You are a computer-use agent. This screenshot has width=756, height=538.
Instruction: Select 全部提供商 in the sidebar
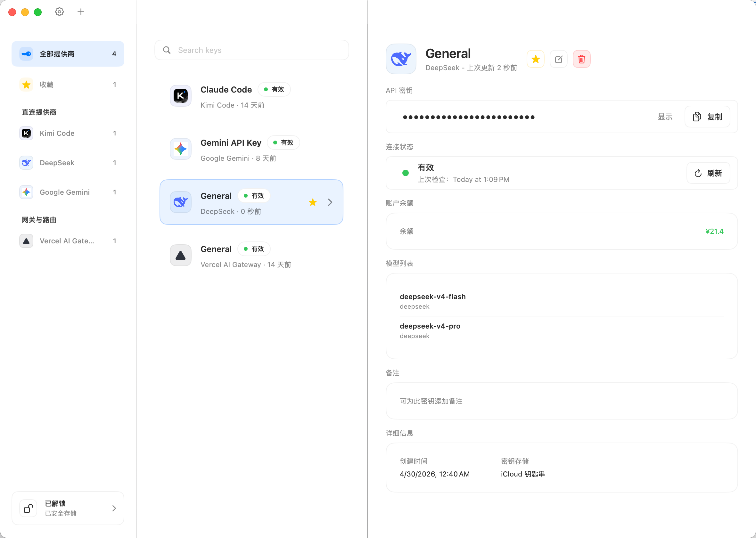click(x=68, y=54)
